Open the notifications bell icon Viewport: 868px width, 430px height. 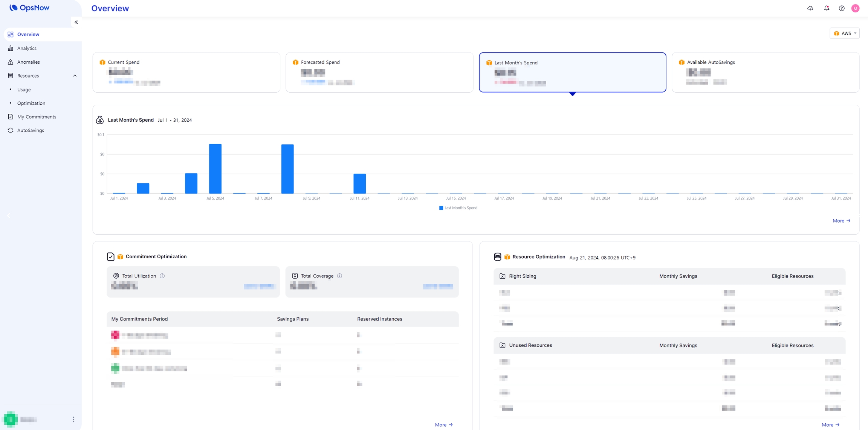827,8
